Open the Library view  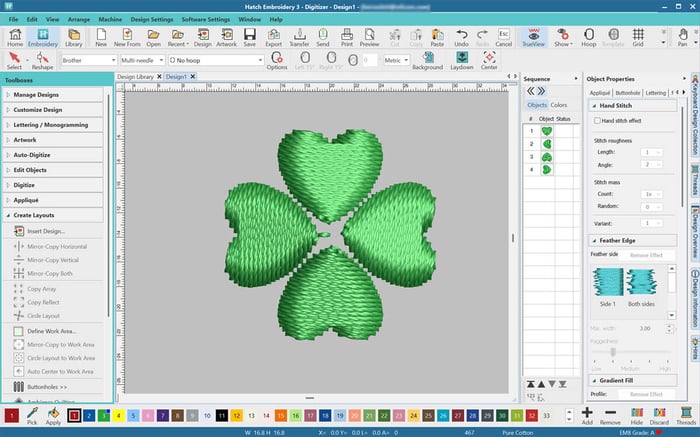73,38
